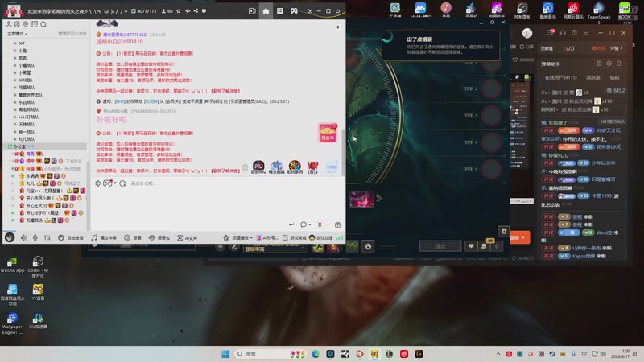
Task: Open the game controller icon in YY header
Action: (x=294, y=11)
